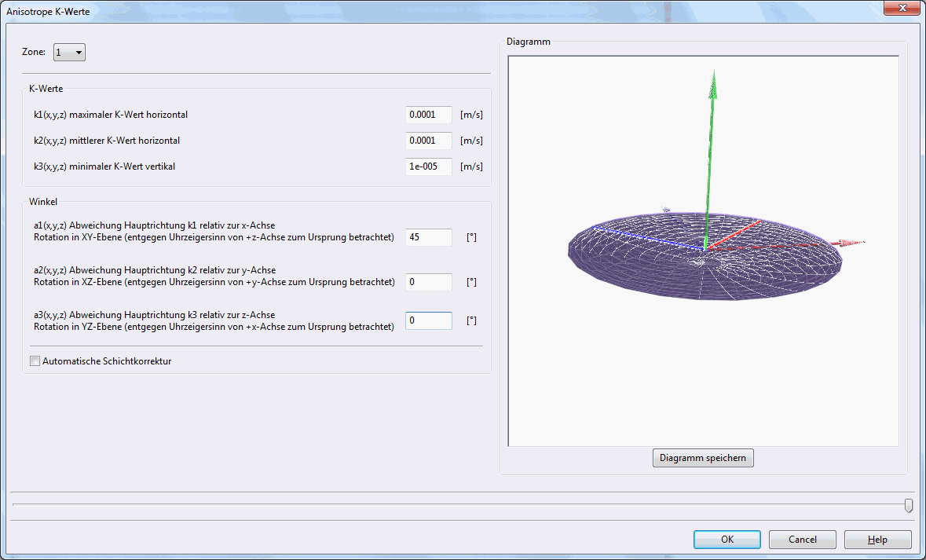
Task: Click the k2 mittlerer K-Wert horizontal field
Action: coord(428,141)
